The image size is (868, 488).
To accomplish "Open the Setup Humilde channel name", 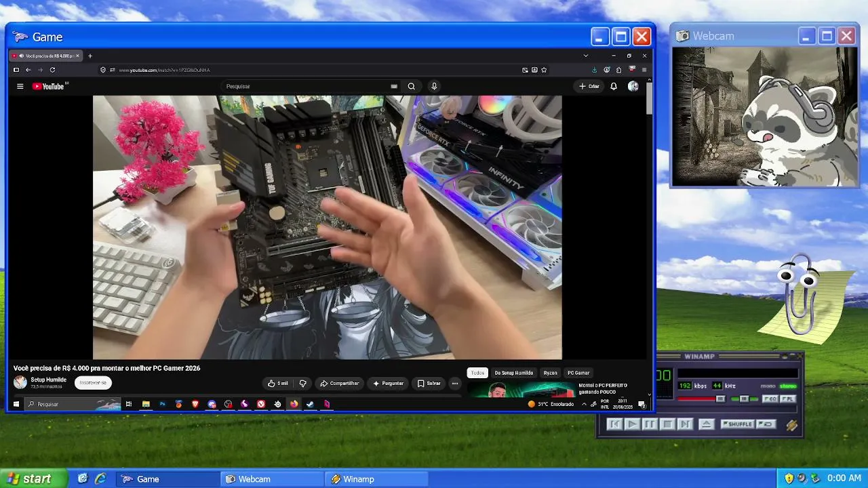I will tap(49, 380).
